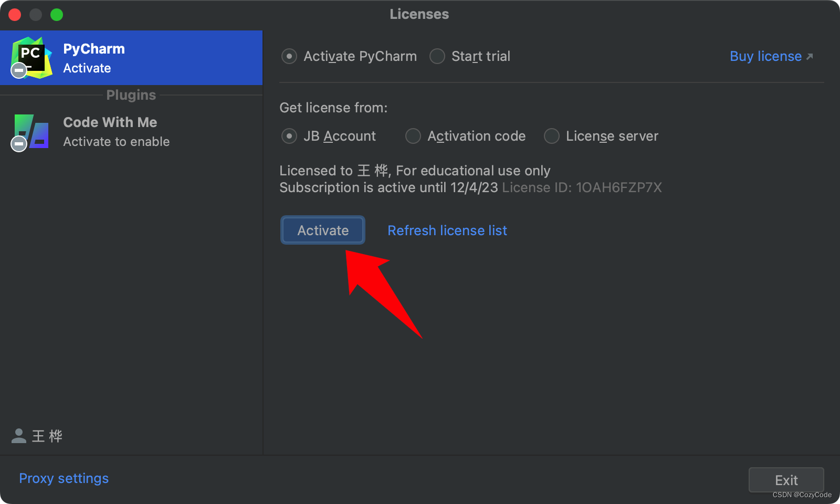Select the PyCharm Activate list entry
Image resolution: width=840 pixels, height=504 pixels.
pyautogui.click(x=131, y=58)
